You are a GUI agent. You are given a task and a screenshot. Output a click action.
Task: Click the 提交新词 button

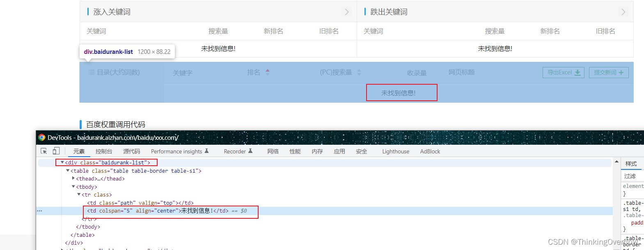click(609, 72)
